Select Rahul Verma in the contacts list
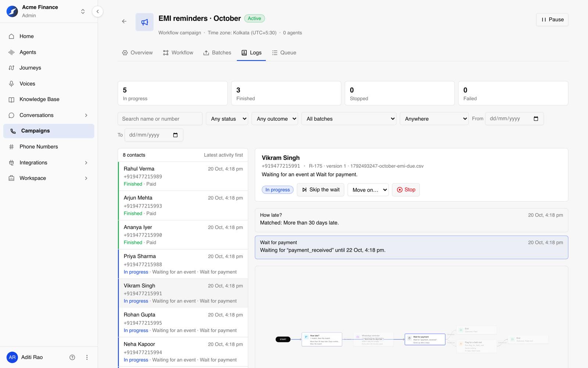 coord(183,176)
